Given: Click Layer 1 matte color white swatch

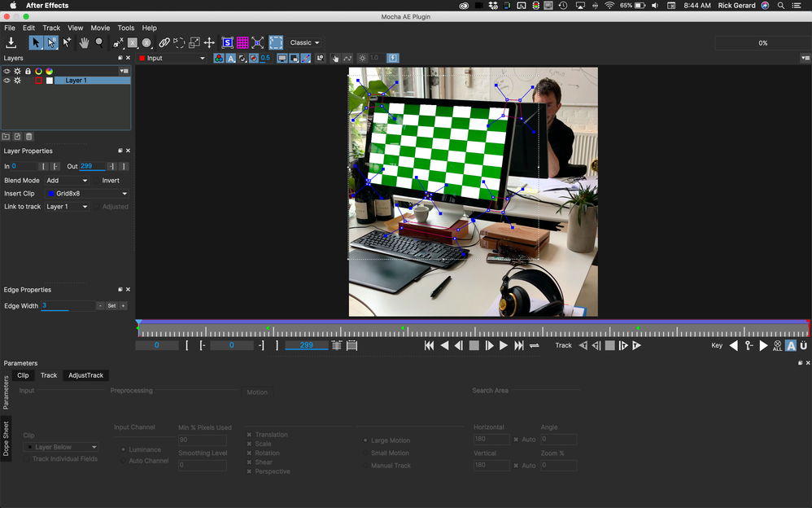Looking at the screenshot, I should click(49, 81).
